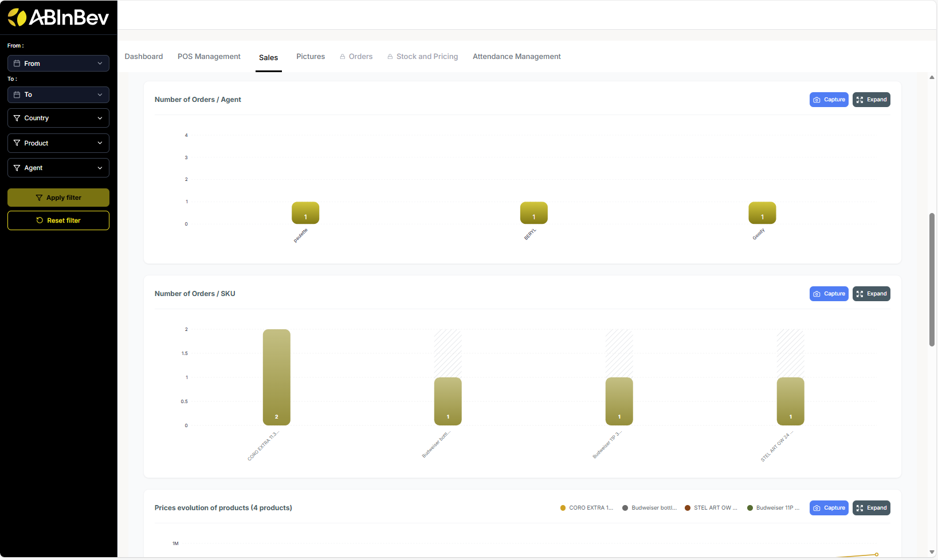938x560 pixels.
Task: Click expand icon on Number of Orders / SKU
Action: point(859,294)
